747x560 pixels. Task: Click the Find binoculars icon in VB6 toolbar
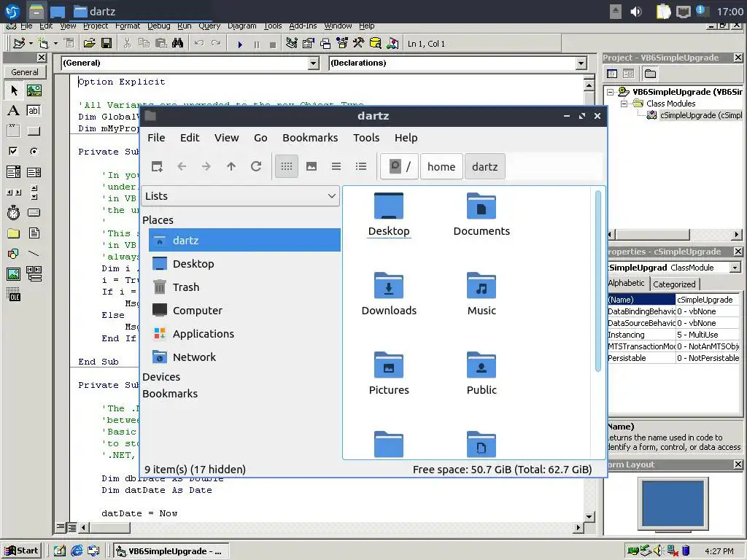[178, 43]
